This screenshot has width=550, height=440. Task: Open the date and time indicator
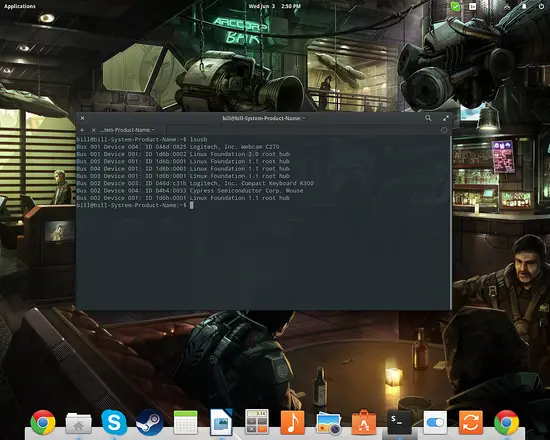coord(274,6)
